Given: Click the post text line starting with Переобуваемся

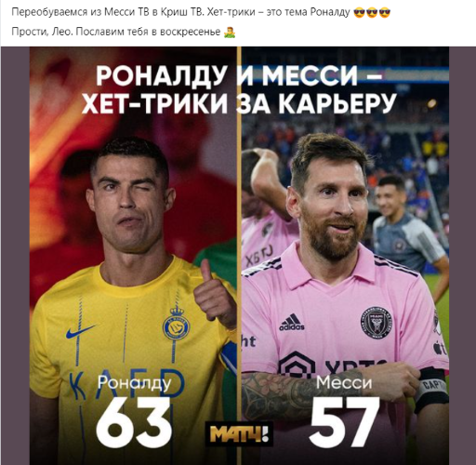Looking at the screenshot, I should click(201, 13).
